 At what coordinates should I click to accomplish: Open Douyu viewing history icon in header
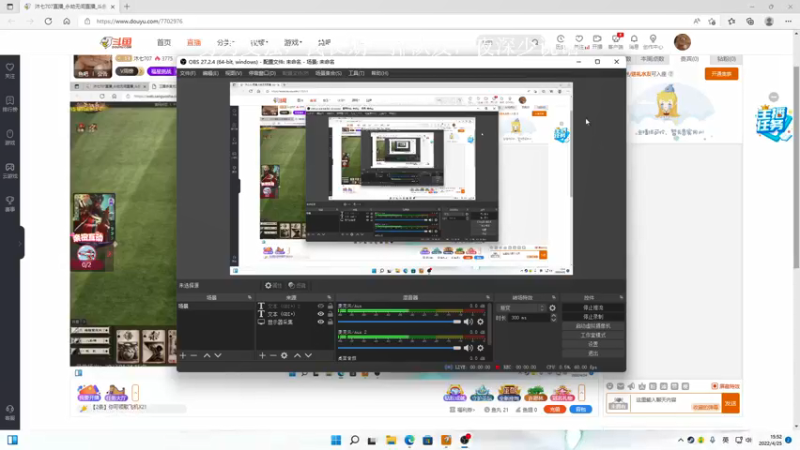(560, 41)
